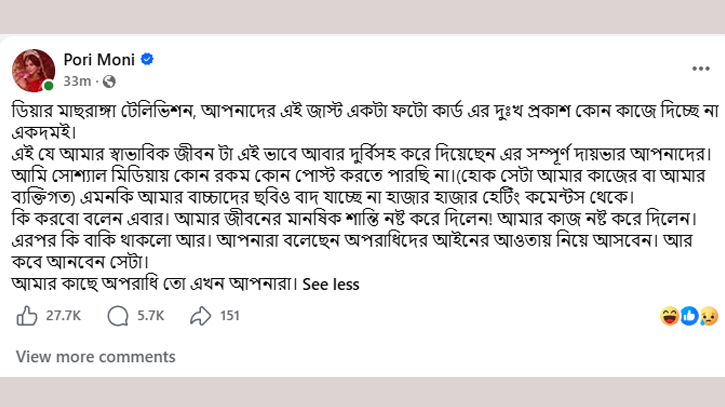725x407 pixels.
Task: Click the post's first line mentioning টেলিভিশন
Action: [x=365, y=111]
